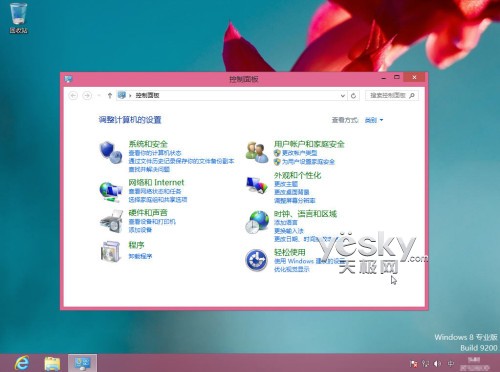Click 更换输入法 link

(289, 231)
